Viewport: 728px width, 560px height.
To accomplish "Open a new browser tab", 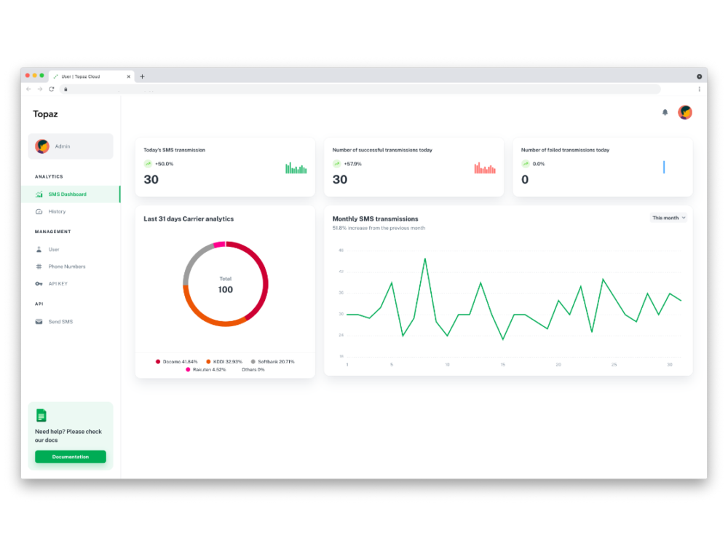I will click(142, 76).
